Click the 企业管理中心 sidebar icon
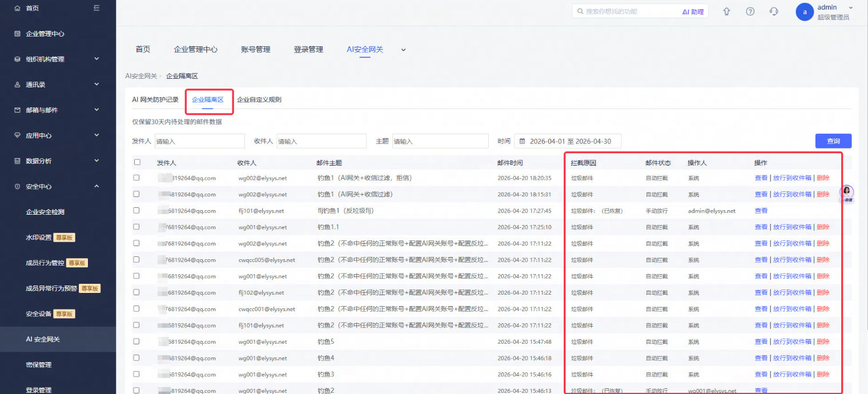The image size is (868, 394). pos(17,34)
